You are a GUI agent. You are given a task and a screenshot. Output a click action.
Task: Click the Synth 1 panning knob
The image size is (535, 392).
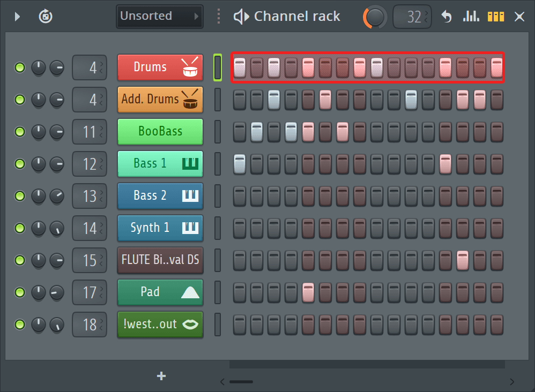(39, 228)
